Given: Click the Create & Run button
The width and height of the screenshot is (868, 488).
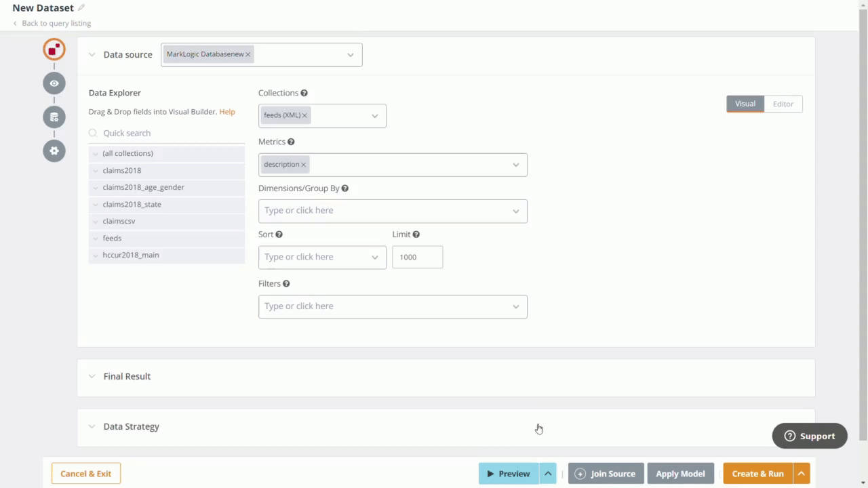Looking at the screenshot, I should pyautogui.click(x=757, y=474).
